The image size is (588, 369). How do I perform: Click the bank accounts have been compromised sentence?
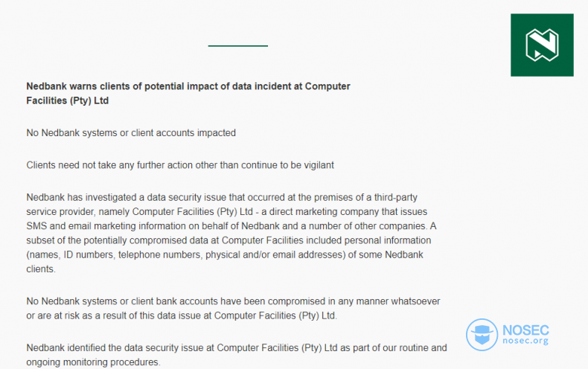233,301
